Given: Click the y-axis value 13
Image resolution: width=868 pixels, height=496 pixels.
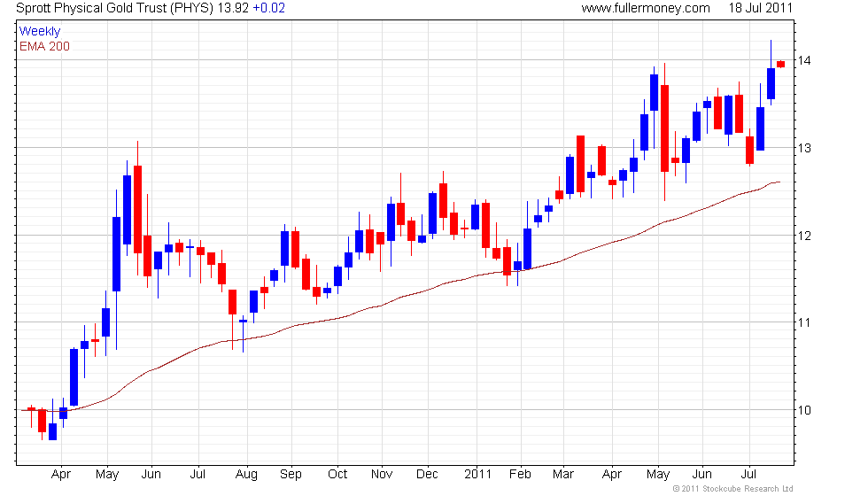Looking at the screenshot, I should (x=804, y=148).
